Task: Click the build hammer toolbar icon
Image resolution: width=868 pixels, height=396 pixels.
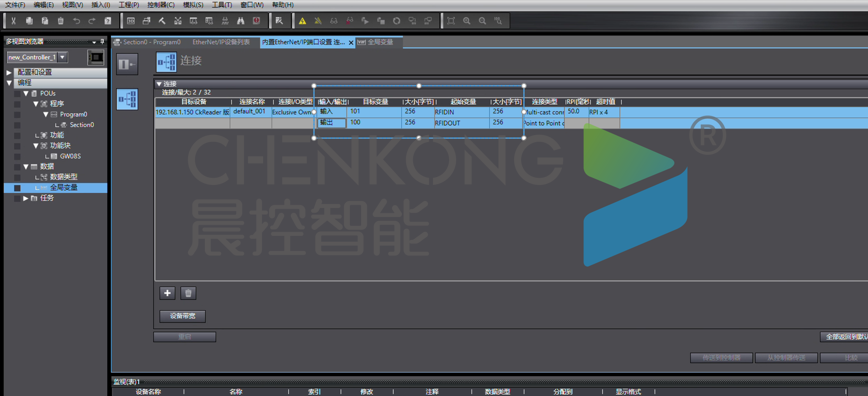Action: point(162,21)
